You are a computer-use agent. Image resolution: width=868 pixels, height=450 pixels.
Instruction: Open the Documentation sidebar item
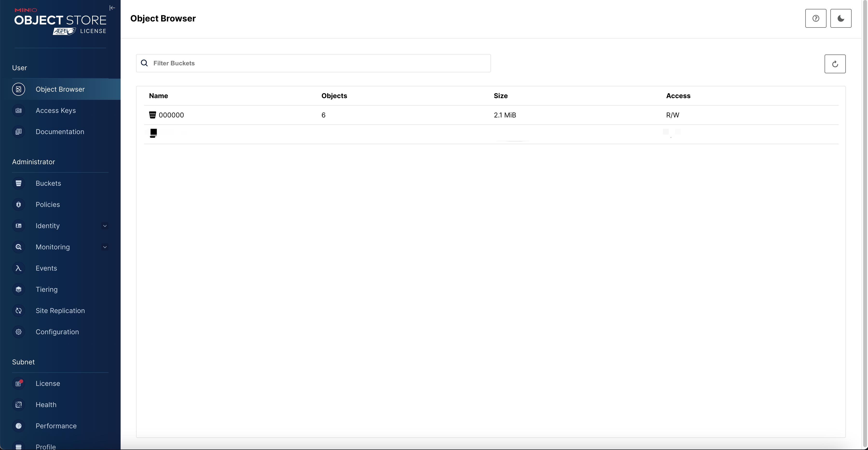coord(60,131)
